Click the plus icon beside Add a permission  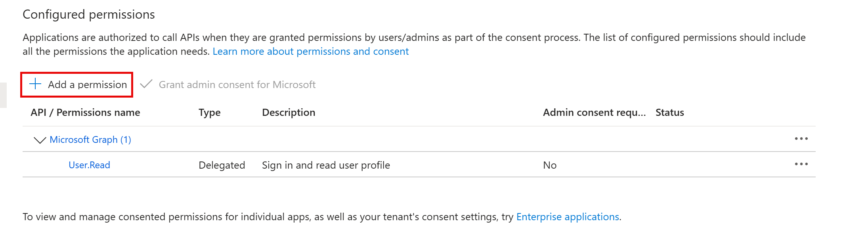click(35, 84)
